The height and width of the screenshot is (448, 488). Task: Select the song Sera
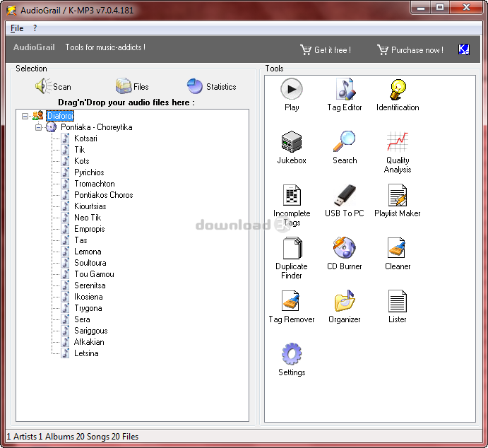click(x=82, y=319)
